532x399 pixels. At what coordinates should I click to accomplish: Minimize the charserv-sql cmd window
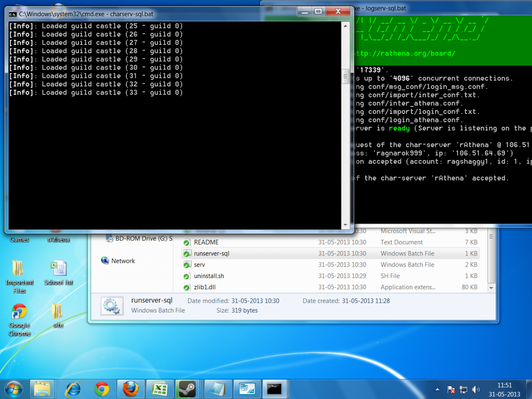point(305,12)
